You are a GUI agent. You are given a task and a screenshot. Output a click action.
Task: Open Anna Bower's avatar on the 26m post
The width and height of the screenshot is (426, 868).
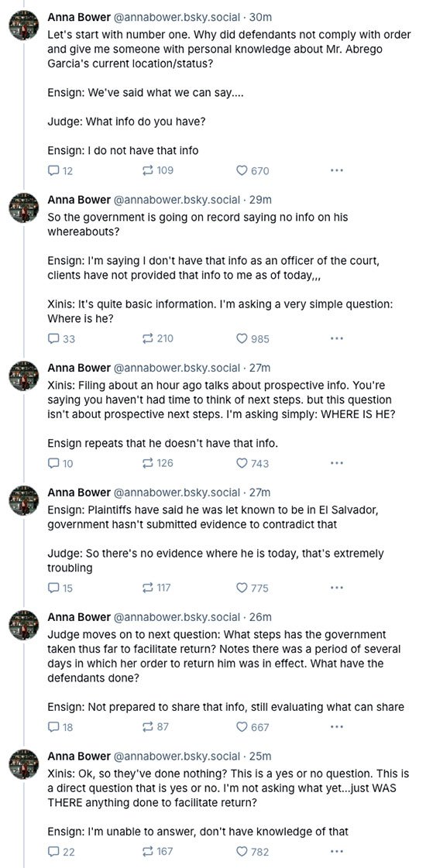pos(23,624)
